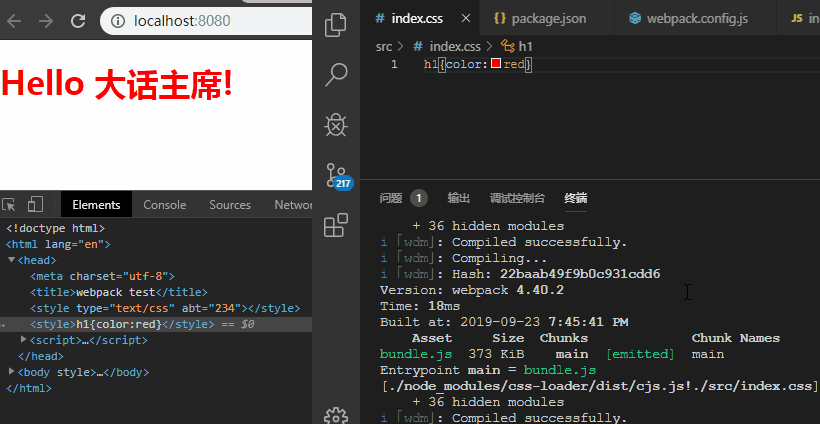Expand the body element in DOM tree
Image resolution: width=820 pixels, height=424 pixels.
(12, 372)
